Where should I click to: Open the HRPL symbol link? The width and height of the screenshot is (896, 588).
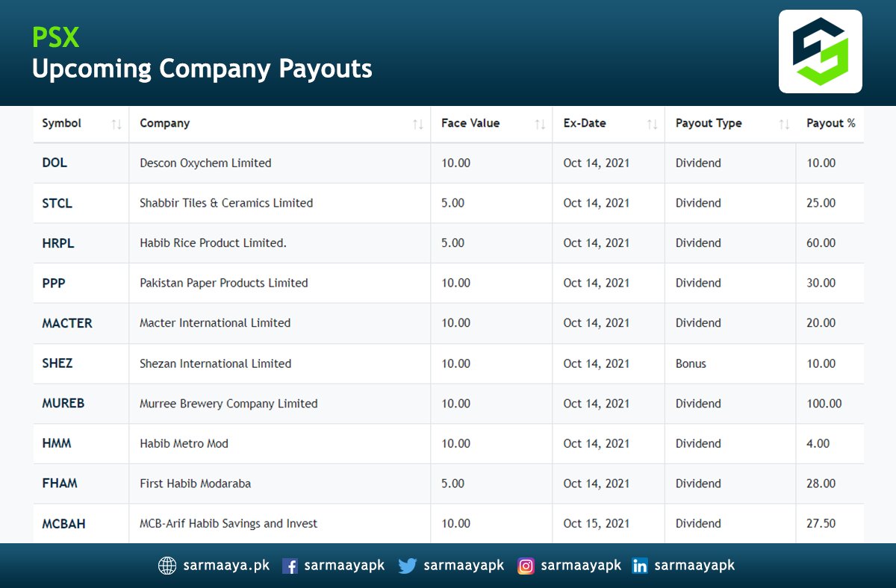click(x=58, y=243)
